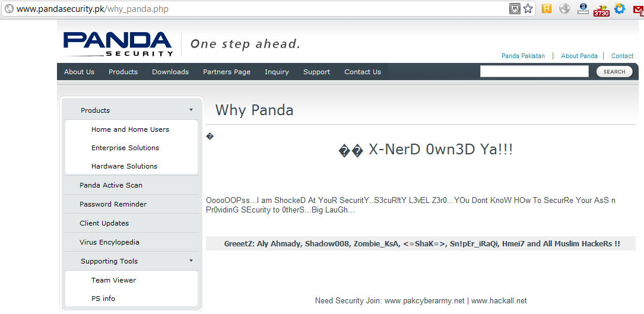Click the McAfee shield icon in address bar
The height and width of the screenshot is (314, 644).
tap(515, 9)
